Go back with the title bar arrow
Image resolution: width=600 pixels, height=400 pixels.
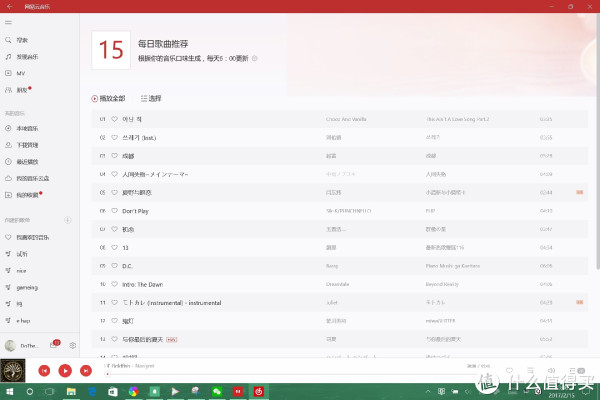9,7
